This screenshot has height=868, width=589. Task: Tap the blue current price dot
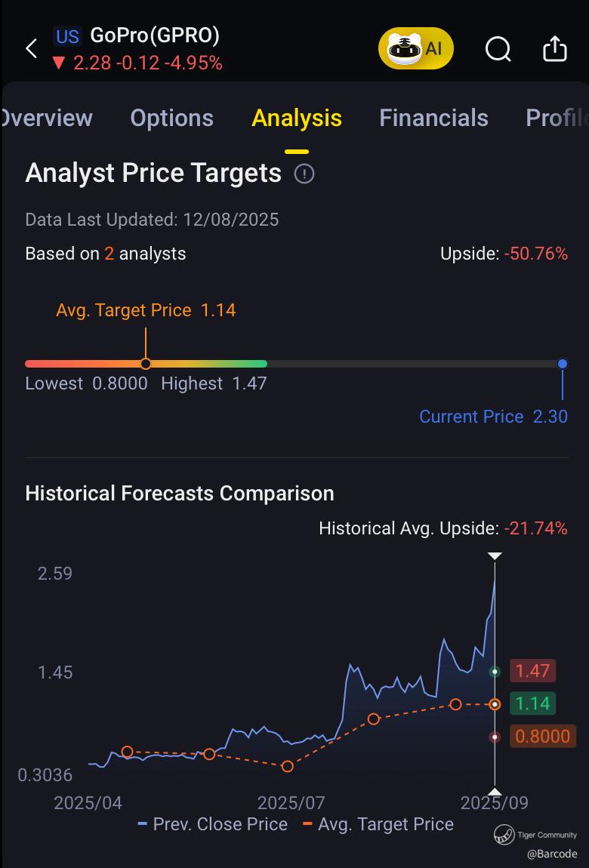[563, 364]
